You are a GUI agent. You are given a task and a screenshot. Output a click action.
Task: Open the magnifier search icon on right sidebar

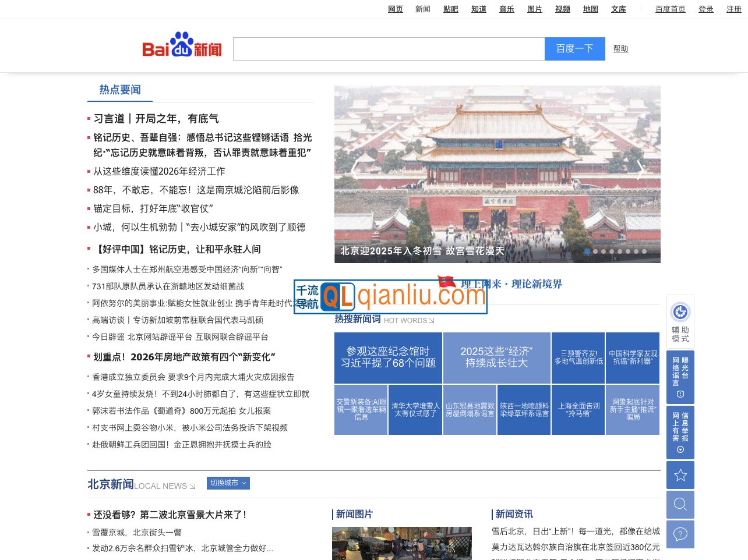point(680,505)
